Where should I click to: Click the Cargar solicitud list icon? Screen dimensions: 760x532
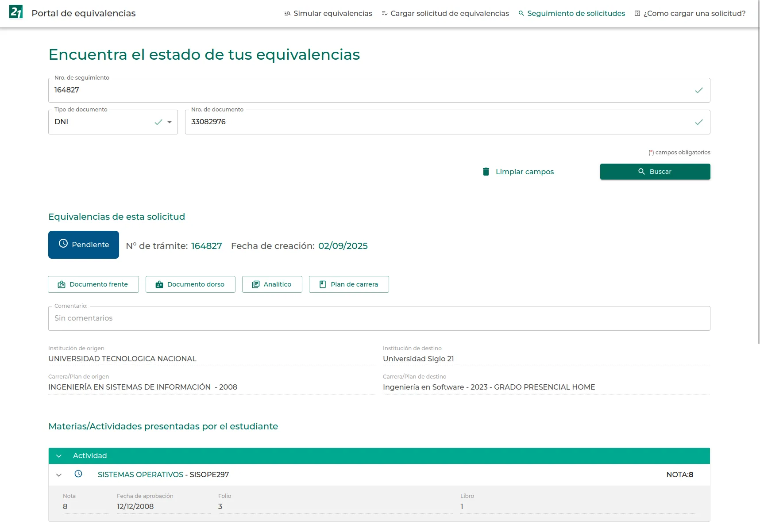click(x=384, y=14)
